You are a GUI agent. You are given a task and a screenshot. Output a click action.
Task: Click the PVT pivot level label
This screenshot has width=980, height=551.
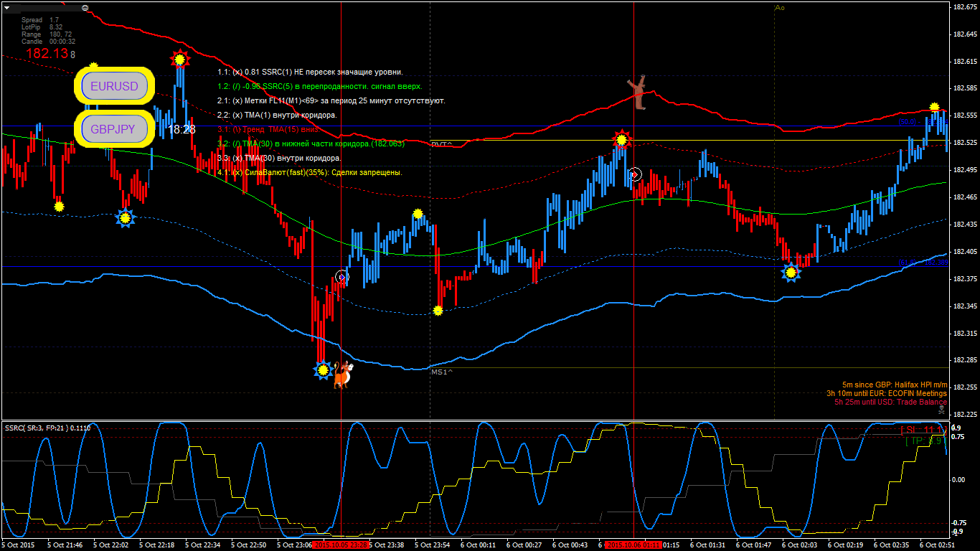click(x=441, y=144)
